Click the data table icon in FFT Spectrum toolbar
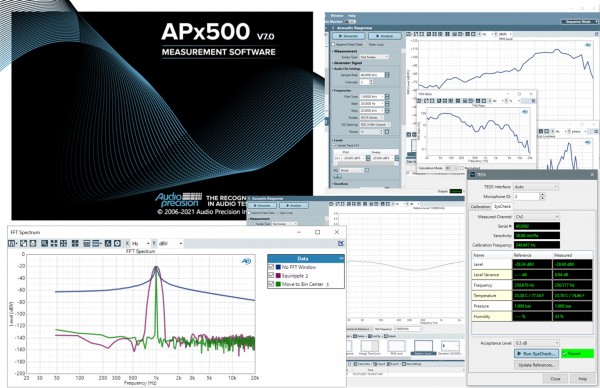Screen dimensions: 600x388 [86, 243]
